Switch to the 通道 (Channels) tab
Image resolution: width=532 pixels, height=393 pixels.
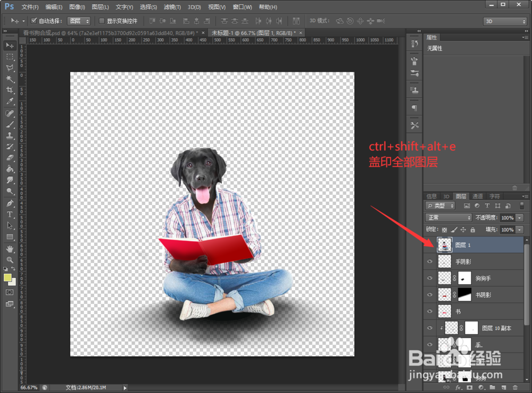pyautogui.click(x=477, y=196)
